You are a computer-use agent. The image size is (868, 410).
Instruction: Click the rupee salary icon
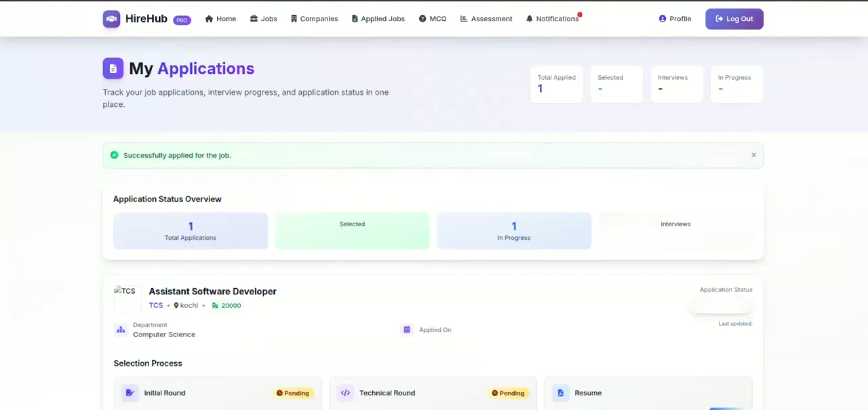click(x=215, y=305)
